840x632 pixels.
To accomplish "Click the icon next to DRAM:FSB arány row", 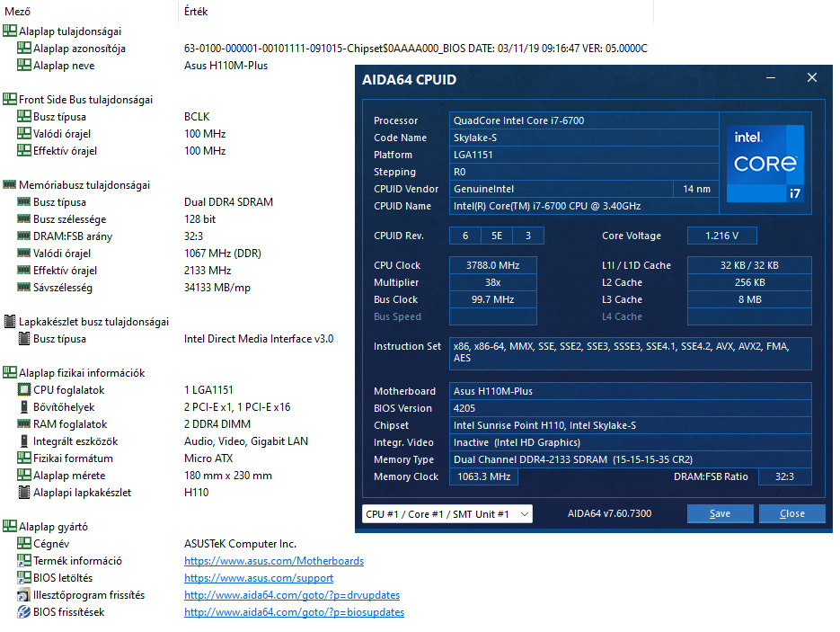I will coord(23,236).
